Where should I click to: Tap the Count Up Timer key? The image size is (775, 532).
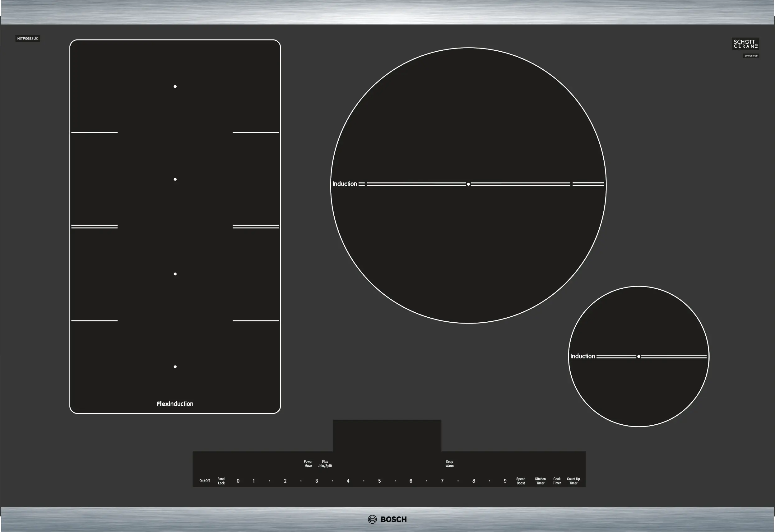573,481
